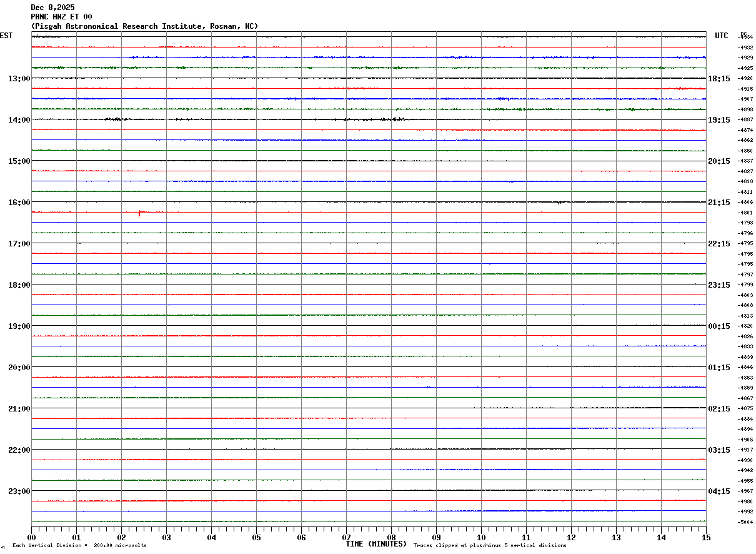The width and height of the screenshot is (756, 554).
Task: Click the DC offset value -4907
Action: tap(745, 99)
